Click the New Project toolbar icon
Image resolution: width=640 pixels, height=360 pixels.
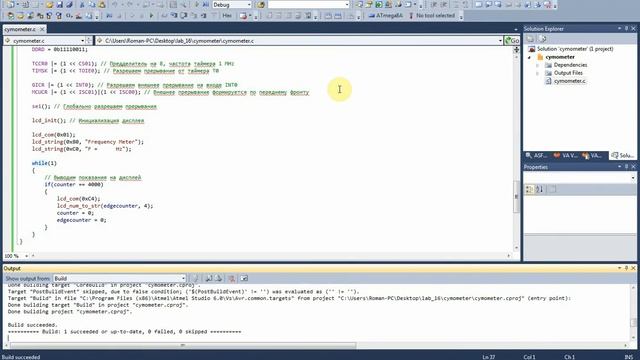[x=10, y=5]
